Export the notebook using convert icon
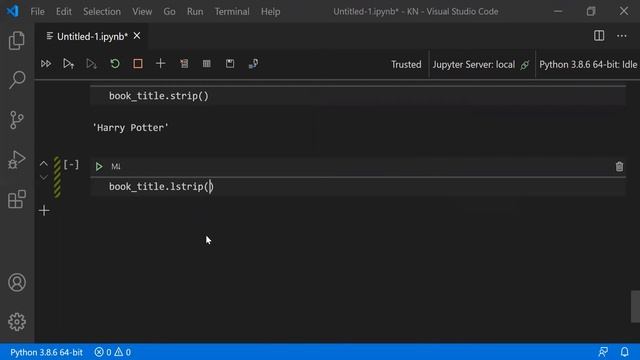This screenshot has width=640, height=360. [253, 64]
